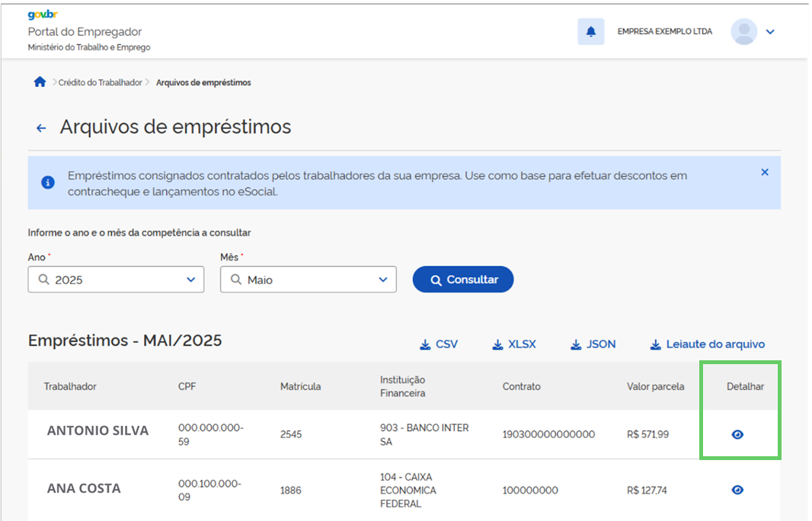Select ANA COSTA worker name
Screen dimensions: 812x521
coord(84,488)
